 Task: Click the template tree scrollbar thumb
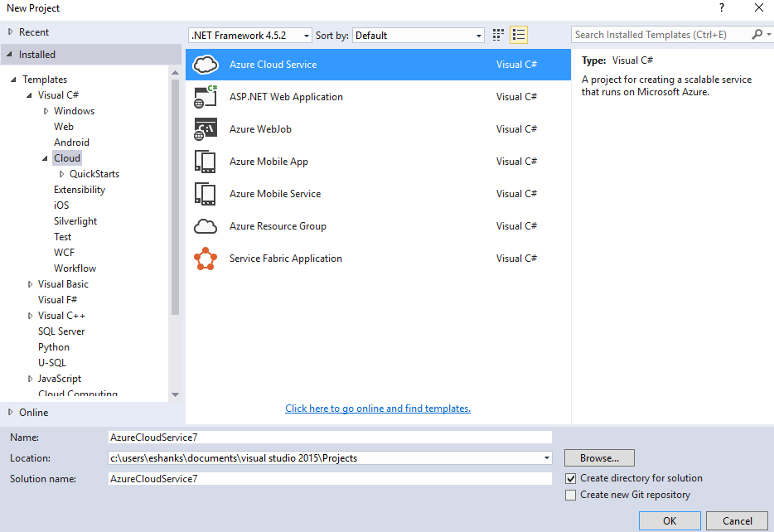pos(175,197)
